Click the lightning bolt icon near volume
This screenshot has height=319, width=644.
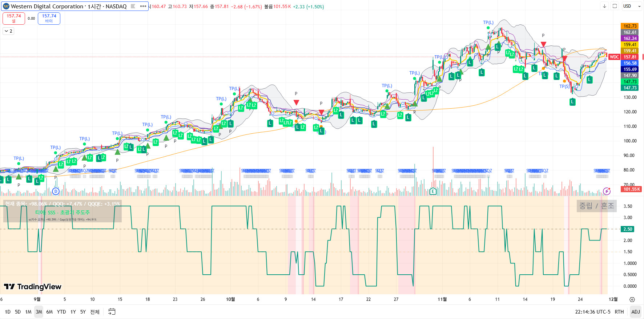[607, 191]
